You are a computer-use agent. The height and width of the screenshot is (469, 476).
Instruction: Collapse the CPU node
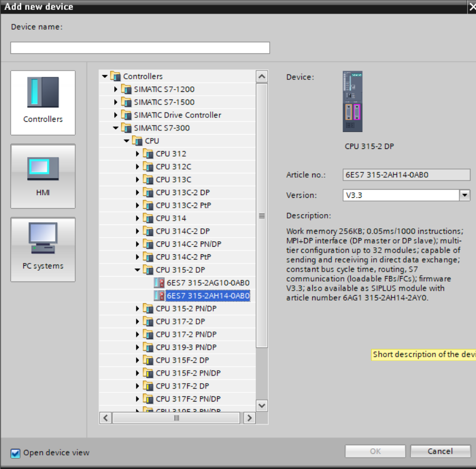coord(127,141)
